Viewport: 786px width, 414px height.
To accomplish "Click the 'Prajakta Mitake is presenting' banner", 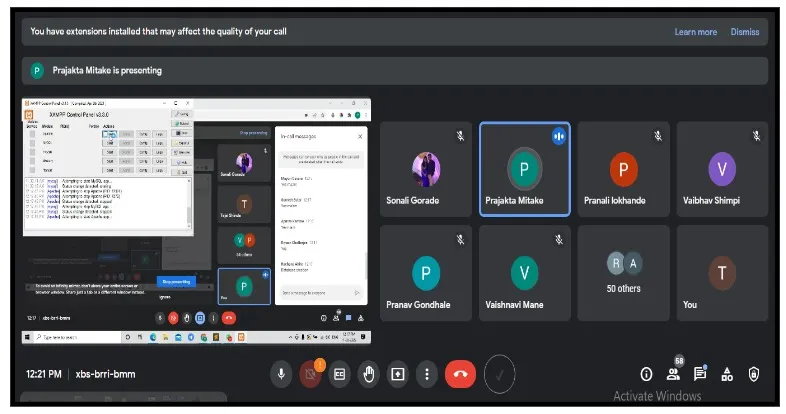I will point(395,71).
